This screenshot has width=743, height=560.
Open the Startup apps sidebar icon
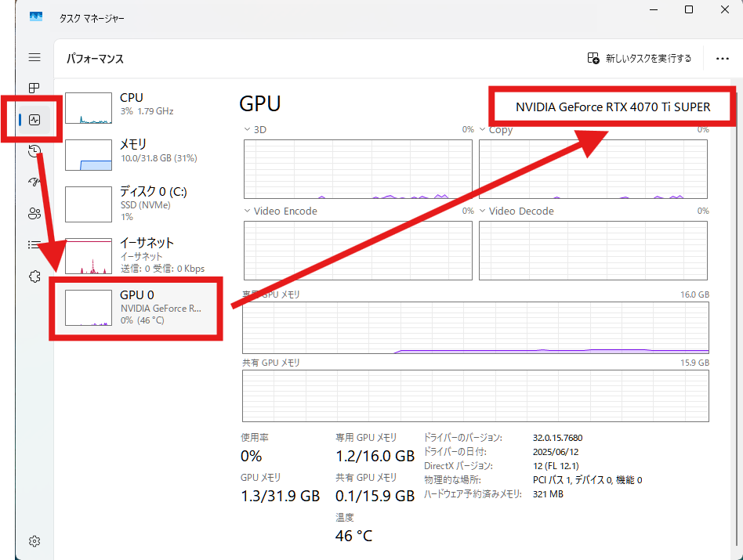[x=33, y=182]
